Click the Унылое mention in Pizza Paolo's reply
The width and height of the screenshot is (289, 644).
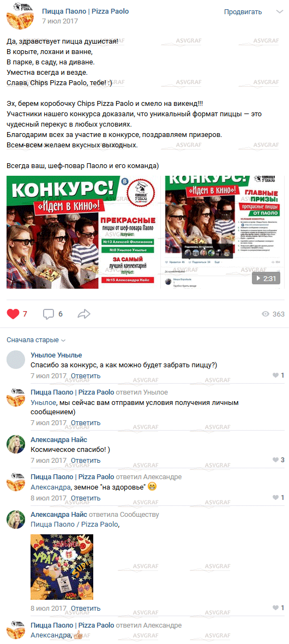click(43, 402)
